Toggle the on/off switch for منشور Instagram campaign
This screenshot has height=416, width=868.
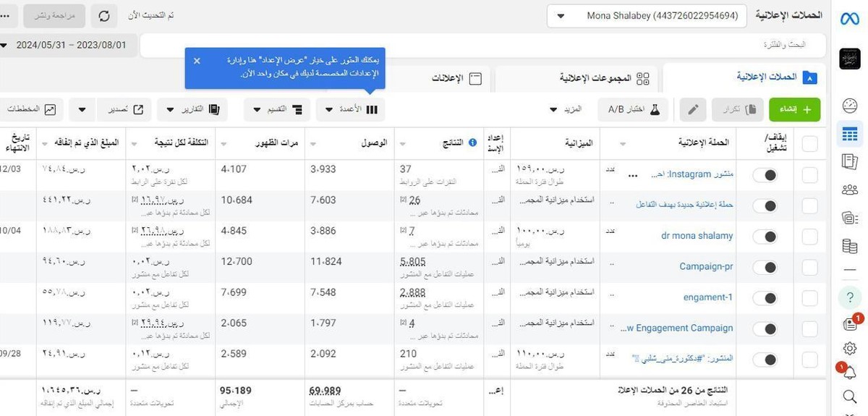coord(765,175)
